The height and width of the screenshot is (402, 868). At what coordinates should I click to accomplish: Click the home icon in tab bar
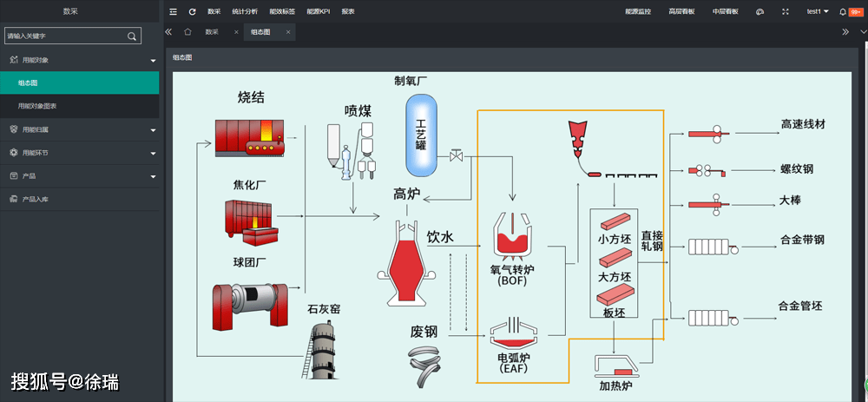click(187, 32)
